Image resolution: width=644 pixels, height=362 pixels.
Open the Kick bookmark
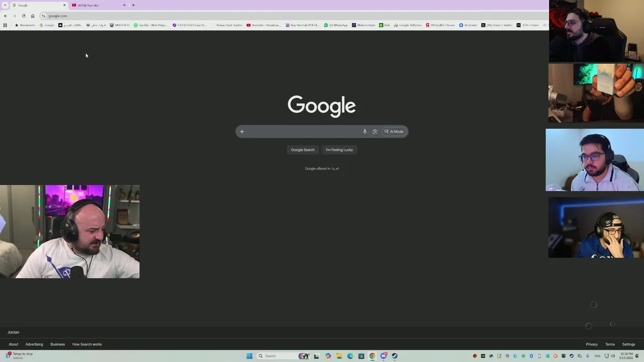coord(384,25)
